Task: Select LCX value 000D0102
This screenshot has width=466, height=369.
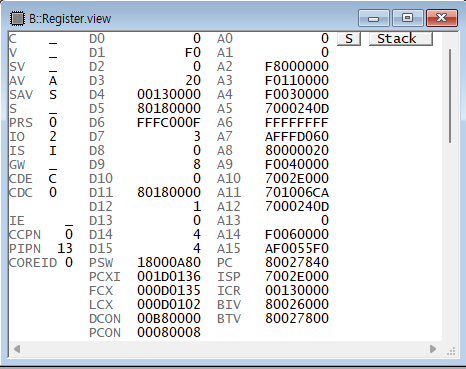Action: pos(169,305)
